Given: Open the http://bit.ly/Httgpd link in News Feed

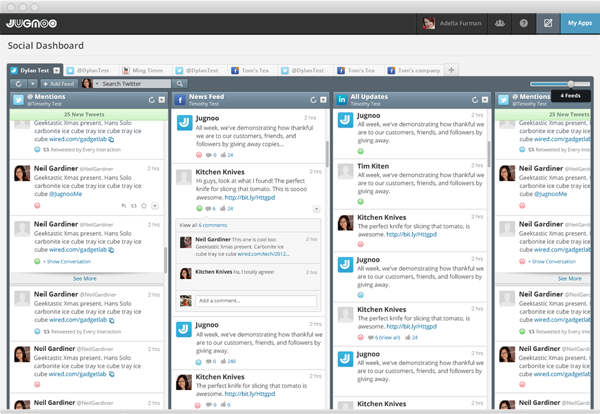Looking at the screenshot, I should [x=249, y=197].
